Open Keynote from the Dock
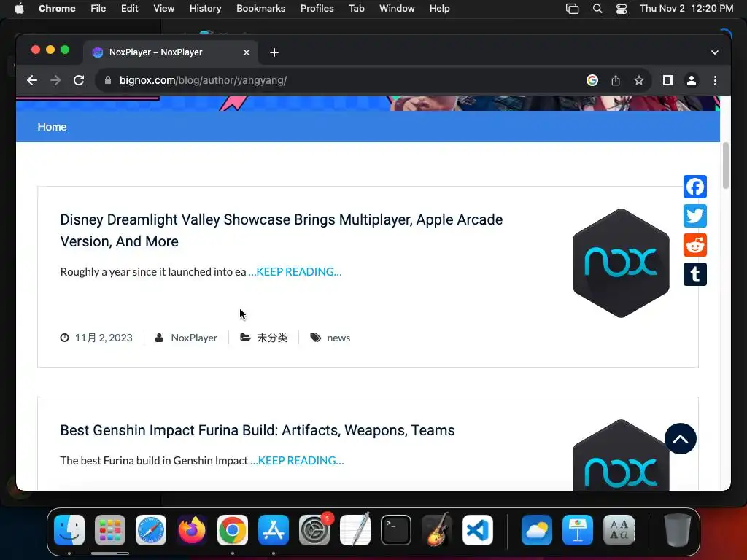 pos(578,530)
